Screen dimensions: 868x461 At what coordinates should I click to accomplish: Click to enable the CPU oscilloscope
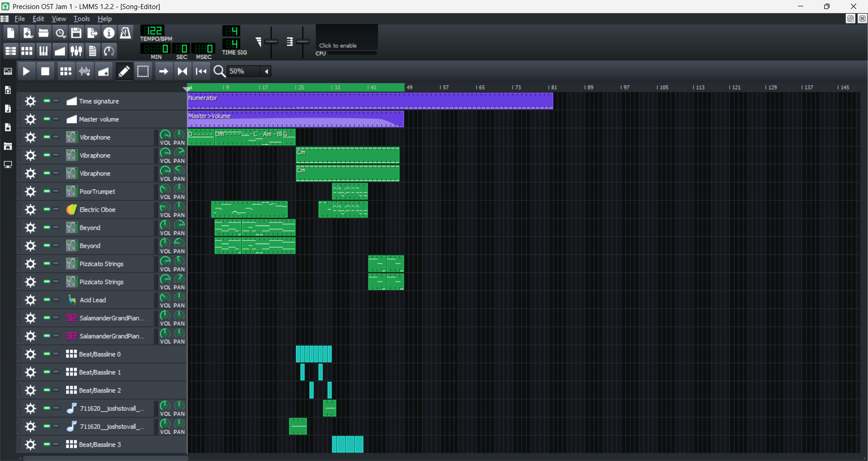tap(346, 37)
